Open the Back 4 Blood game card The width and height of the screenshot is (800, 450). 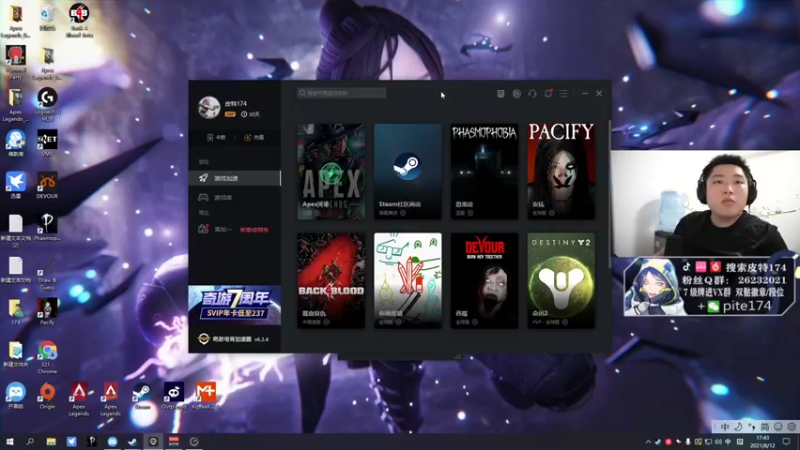pos(331,281)
